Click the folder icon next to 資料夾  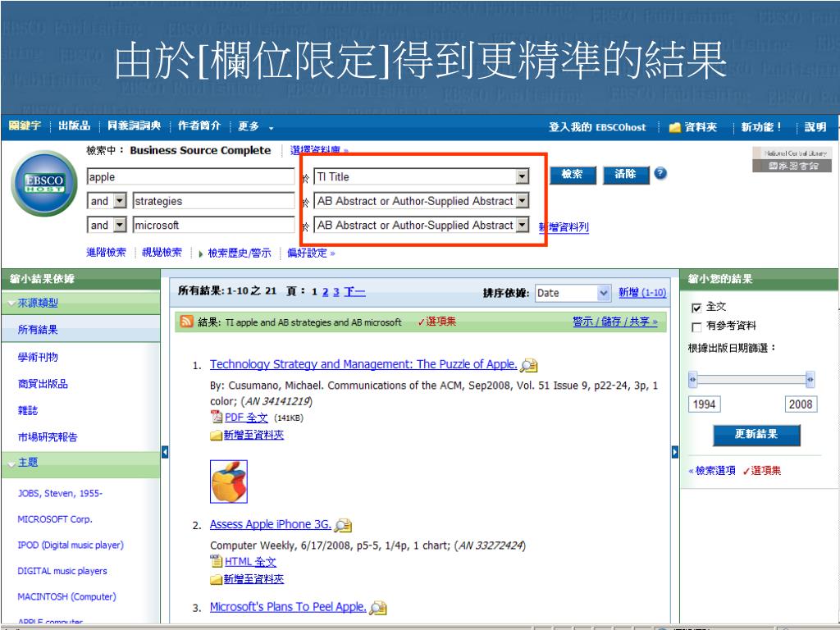tap(675, 127)
